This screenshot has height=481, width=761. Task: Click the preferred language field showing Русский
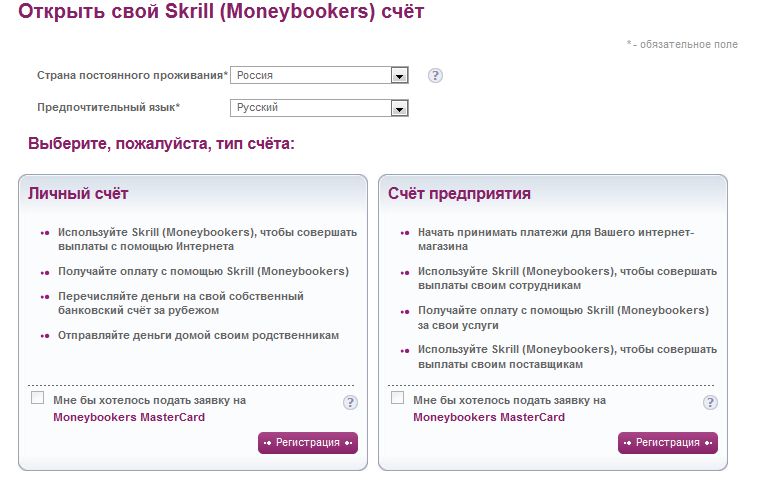[x=319, y=108]
